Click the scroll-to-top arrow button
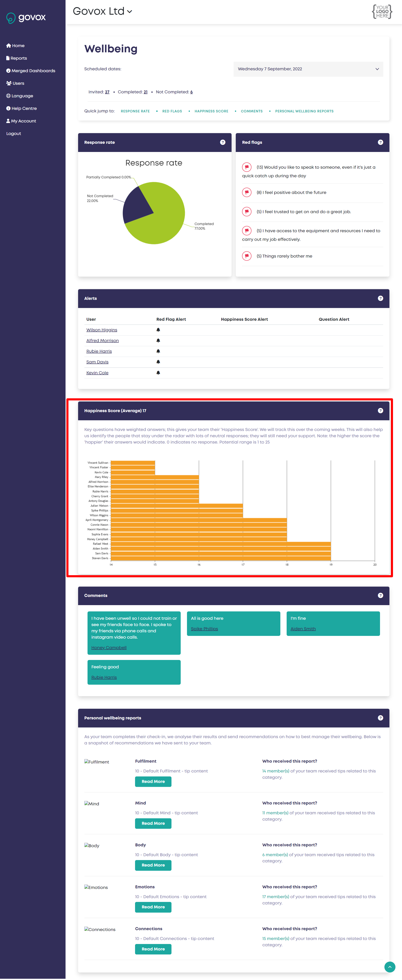The image size is (402, 980). point(390,967)
